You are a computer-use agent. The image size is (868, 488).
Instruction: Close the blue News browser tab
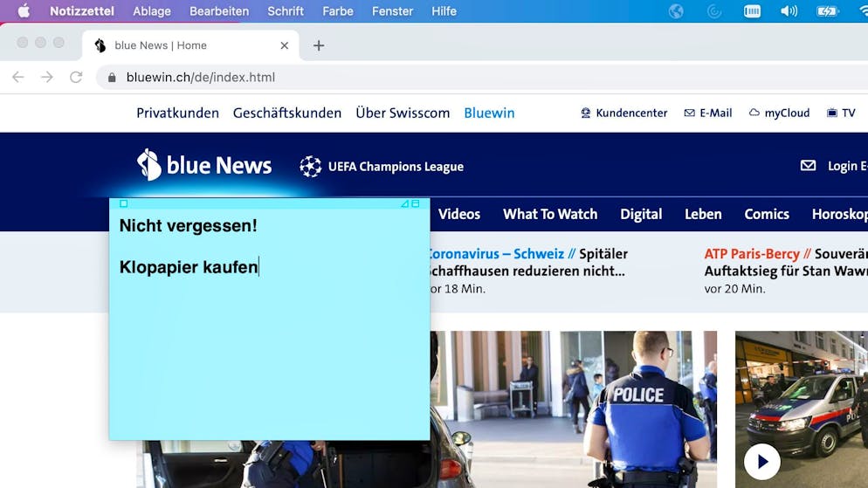[284, 45]
